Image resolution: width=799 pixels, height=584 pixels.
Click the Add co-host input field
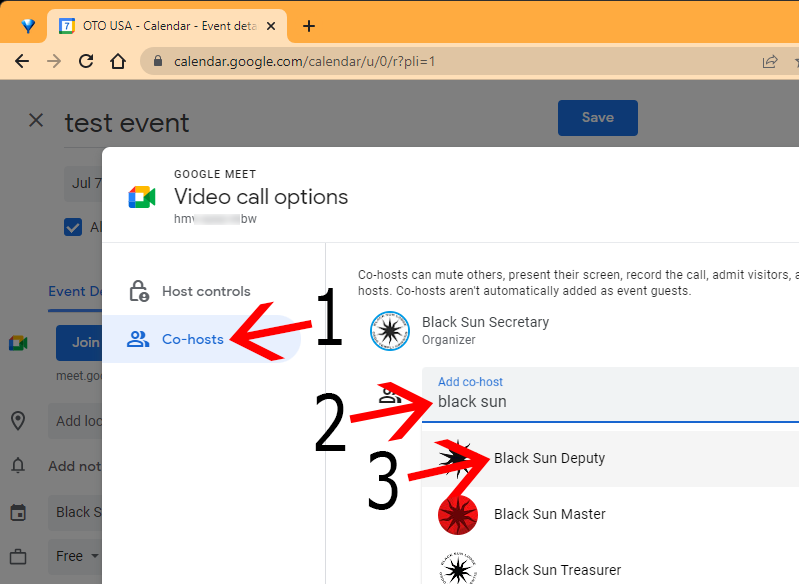click(610, 394)
